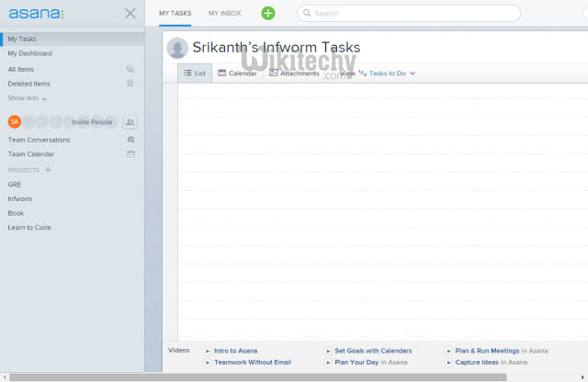588x382 pixels.
Task: Click the play icon beside Teamwork Without Email
Action: pos(208,363)
